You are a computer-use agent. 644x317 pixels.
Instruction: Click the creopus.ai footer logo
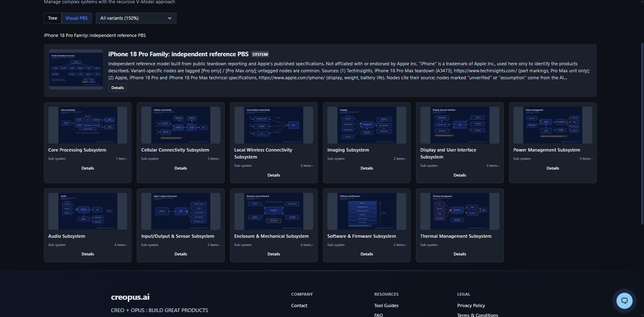[x=130, y=297]
